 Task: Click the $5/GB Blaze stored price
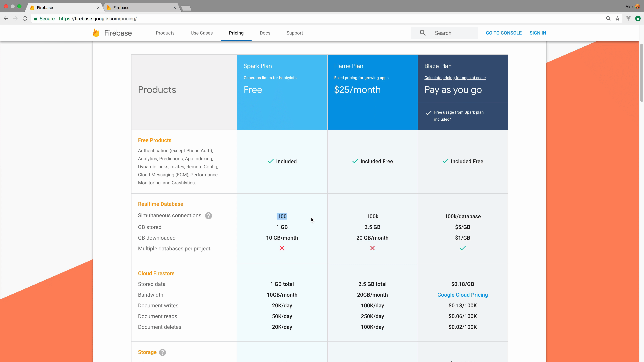coord(463,227)
